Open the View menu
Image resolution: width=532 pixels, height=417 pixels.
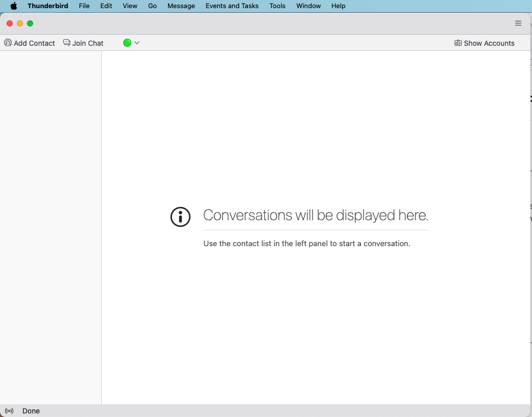pyautogui.click(x=130, y=6)
